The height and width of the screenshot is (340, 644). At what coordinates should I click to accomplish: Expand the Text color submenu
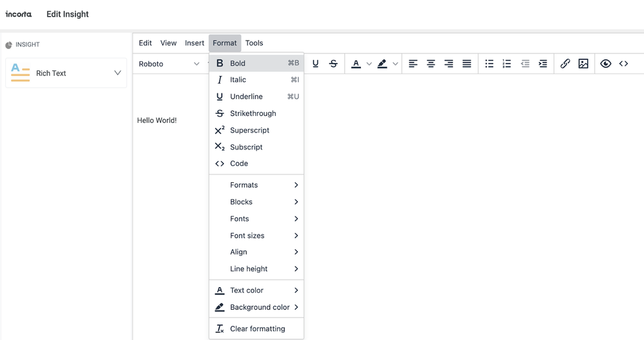point(257,290)
